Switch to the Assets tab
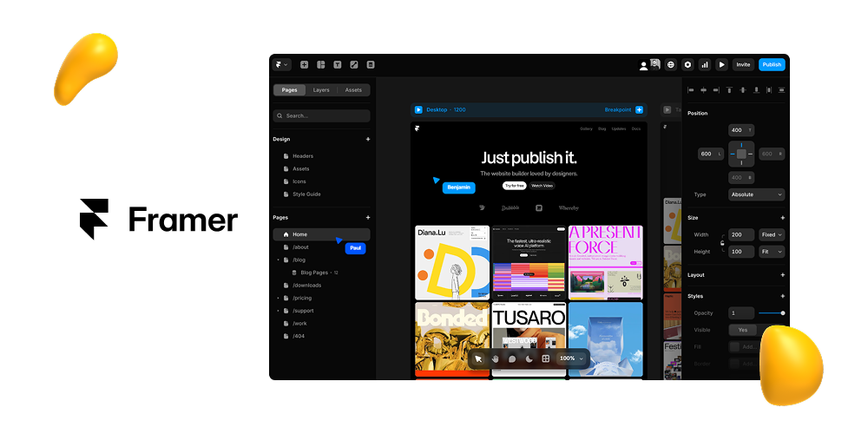Screen dimensions: 868x434 (353, 89)
